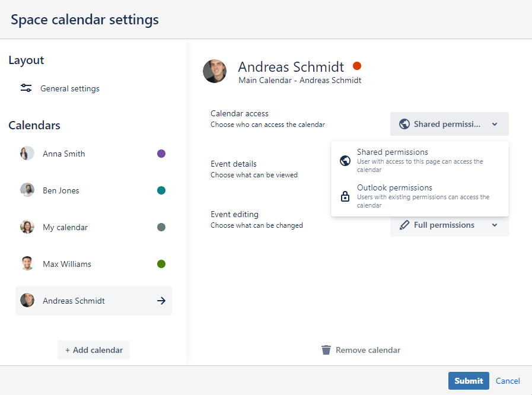The width and height of the screenshot is (532, 395).
Task: Click the pencil icon on Full permissions
Action: 404,225
